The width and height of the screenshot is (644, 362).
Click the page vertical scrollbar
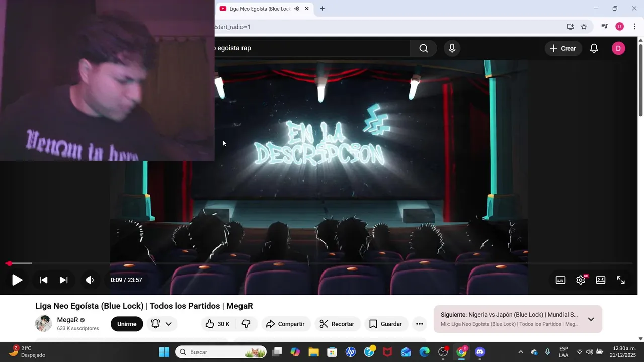pyautogui.click(x=640, y=80)
